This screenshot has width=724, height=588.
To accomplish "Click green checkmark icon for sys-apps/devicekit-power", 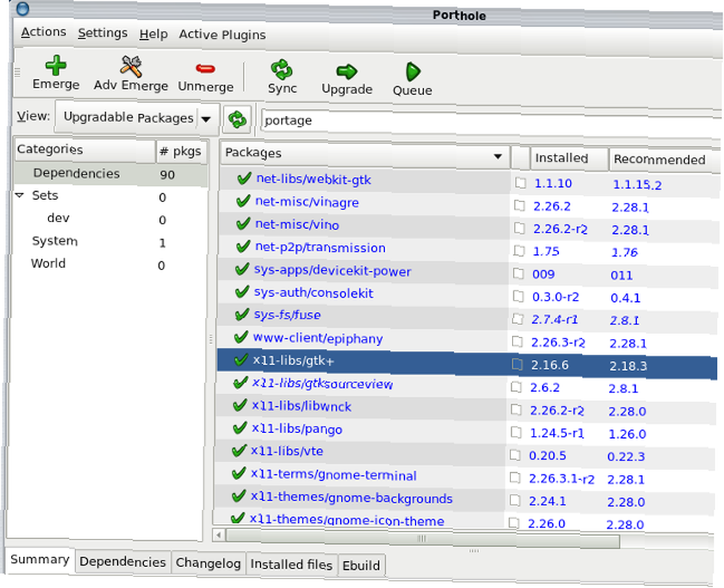I will [x=242, y=269].
